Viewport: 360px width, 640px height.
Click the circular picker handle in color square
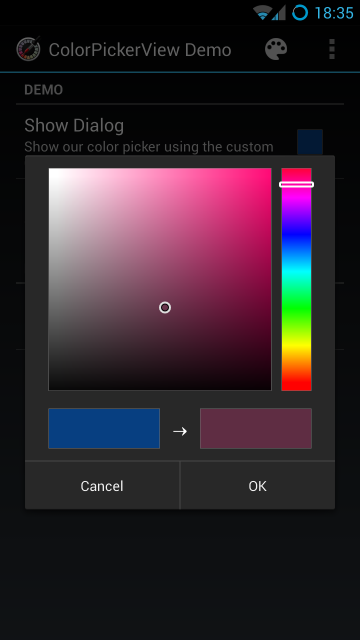(x=165, y=307)
